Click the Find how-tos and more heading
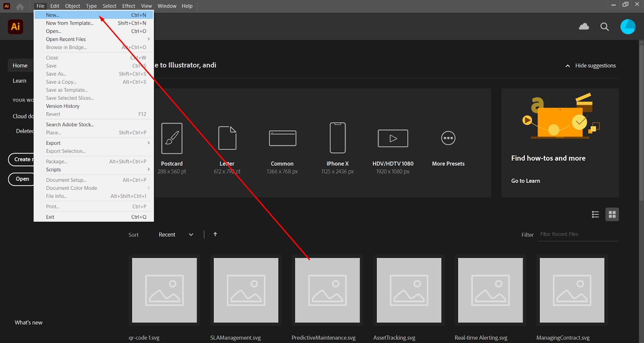The height and width of the screenshot is (343, 644). click(548, 158)
